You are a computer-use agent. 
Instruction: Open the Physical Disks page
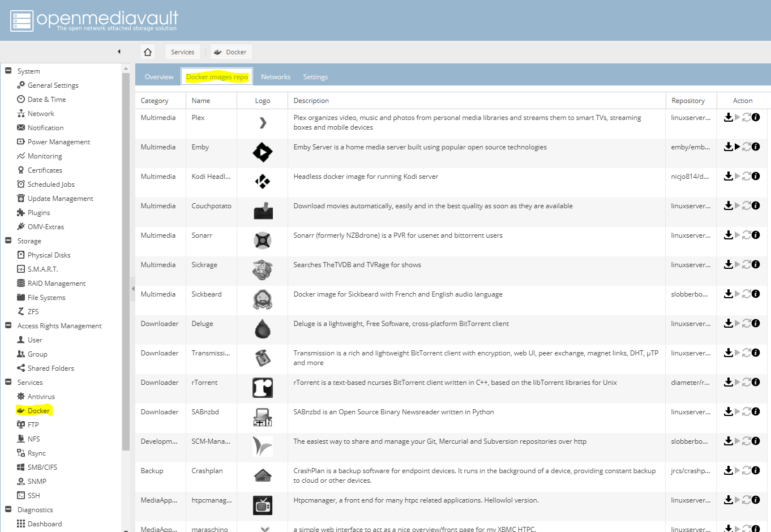click(49, 255)
